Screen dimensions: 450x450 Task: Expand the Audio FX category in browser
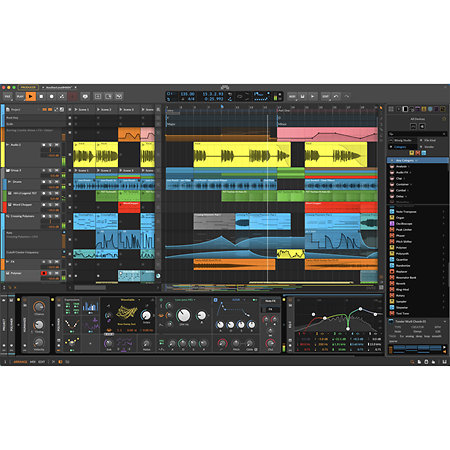[x=410, y=172]
